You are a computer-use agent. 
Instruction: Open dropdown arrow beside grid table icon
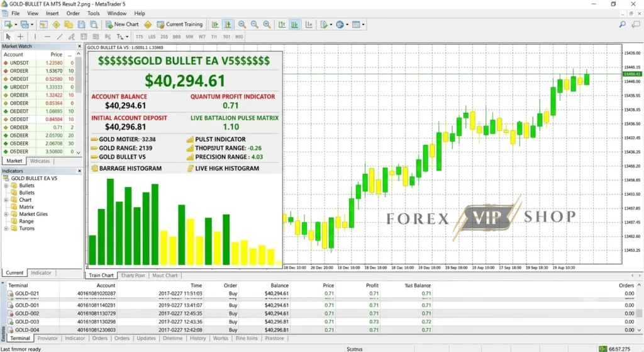tap(363, 25)
